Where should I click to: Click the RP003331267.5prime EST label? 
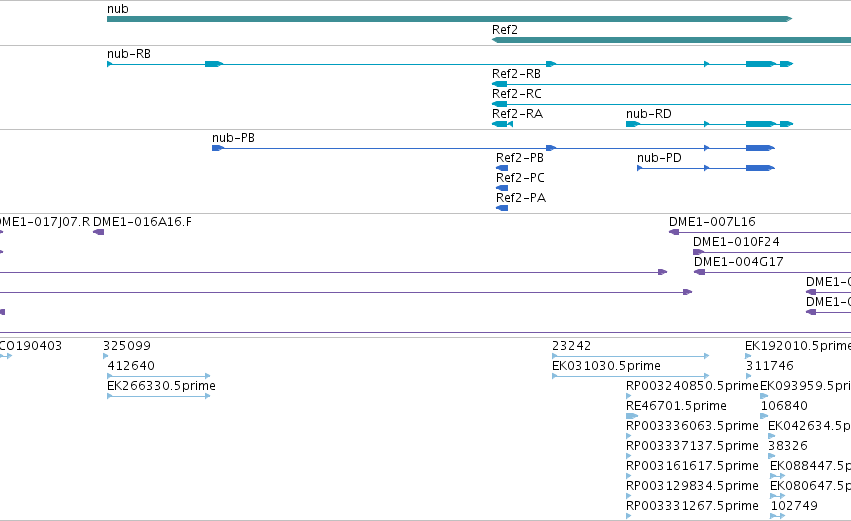692,507
